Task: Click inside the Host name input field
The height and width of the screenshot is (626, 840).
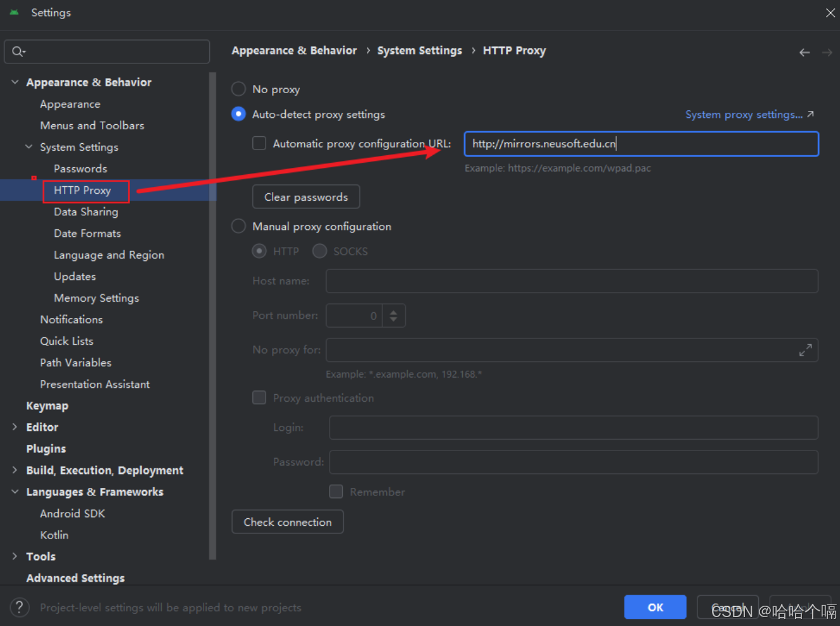Action: pos(571,281)
